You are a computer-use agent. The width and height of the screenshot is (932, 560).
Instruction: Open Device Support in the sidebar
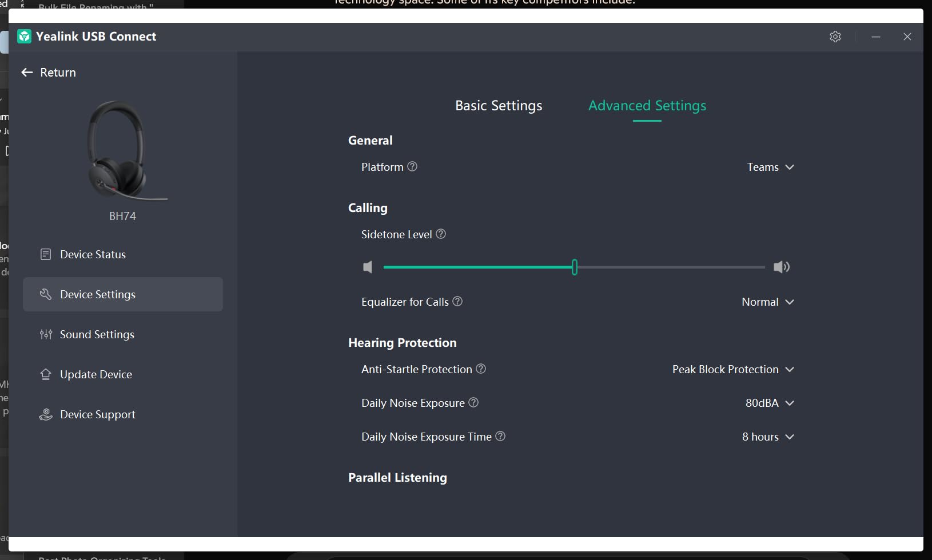coord(123,414)
